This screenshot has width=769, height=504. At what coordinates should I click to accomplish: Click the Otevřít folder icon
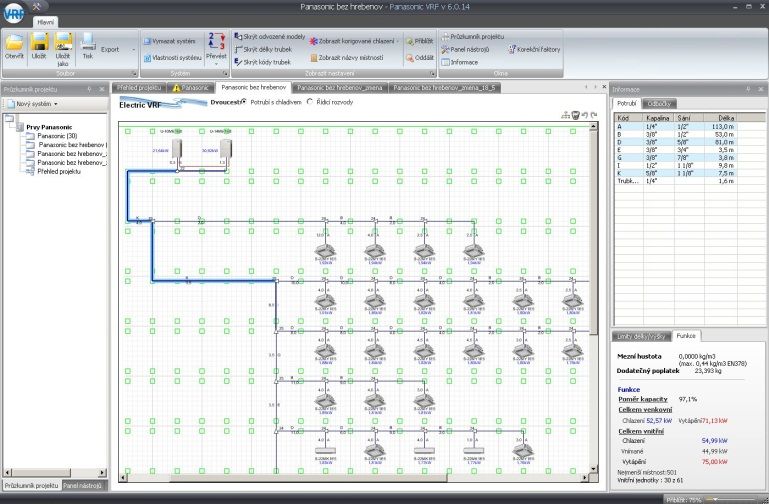pos(14,42)
